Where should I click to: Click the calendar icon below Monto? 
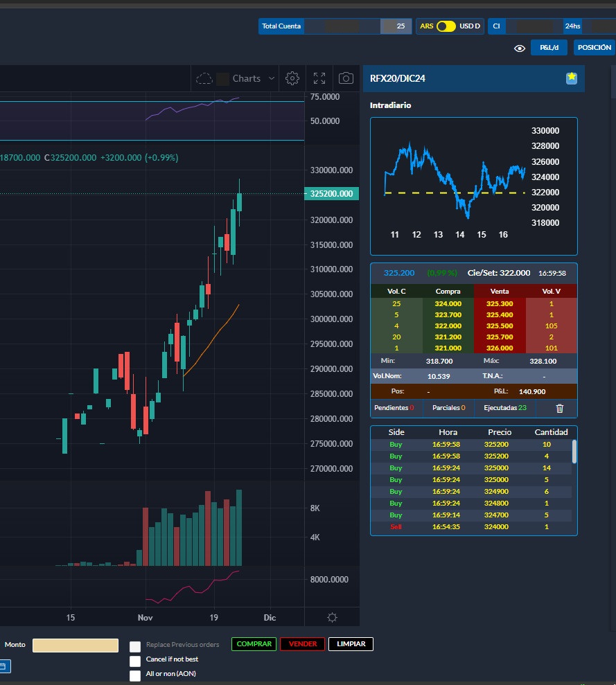(x=3, y=666)
